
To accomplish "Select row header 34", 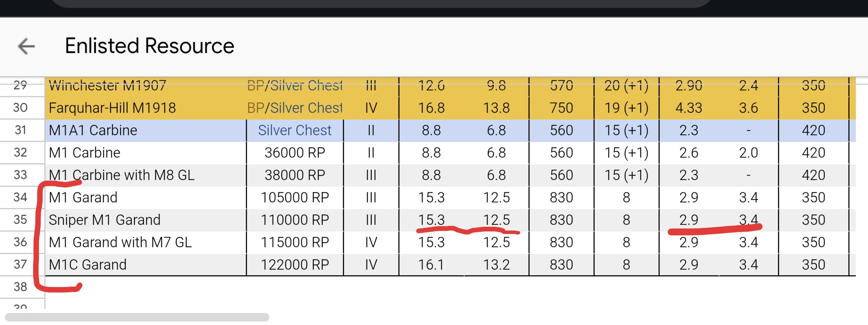I will [x=20, y=197].
